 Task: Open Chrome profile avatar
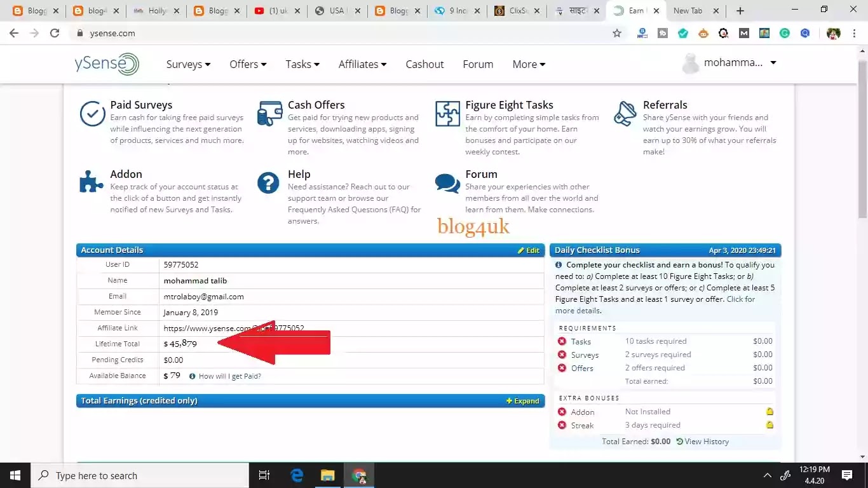[x=833, y=34]
